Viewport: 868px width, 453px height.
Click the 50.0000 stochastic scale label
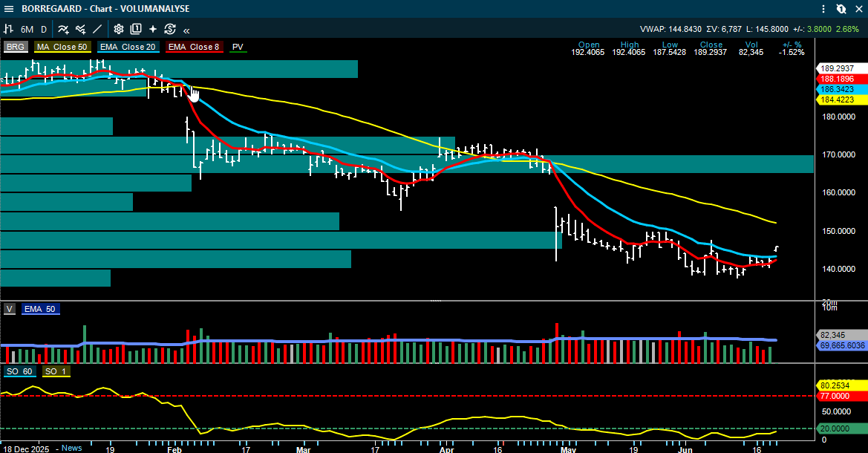coord(837,411)
